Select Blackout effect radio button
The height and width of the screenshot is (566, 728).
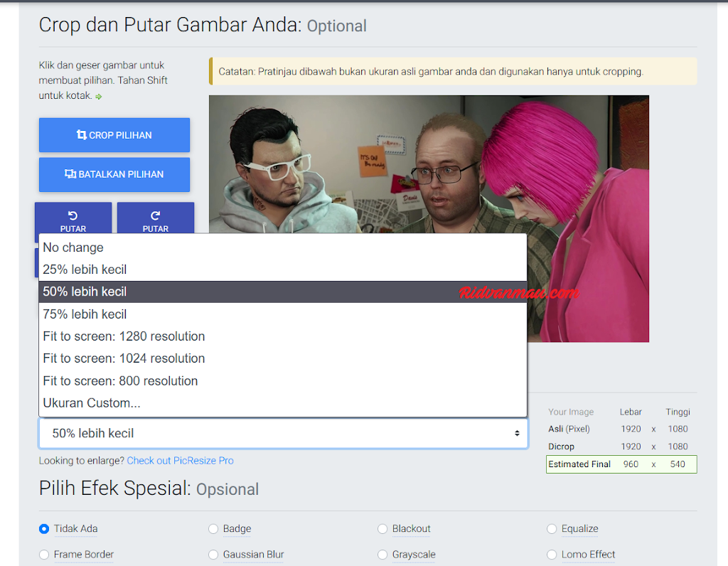click(382, 529)
